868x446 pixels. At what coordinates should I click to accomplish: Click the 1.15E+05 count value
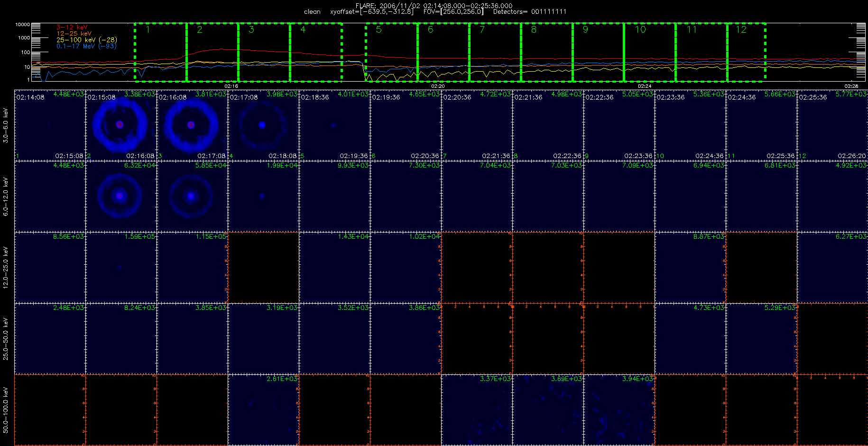coord(211,237)
